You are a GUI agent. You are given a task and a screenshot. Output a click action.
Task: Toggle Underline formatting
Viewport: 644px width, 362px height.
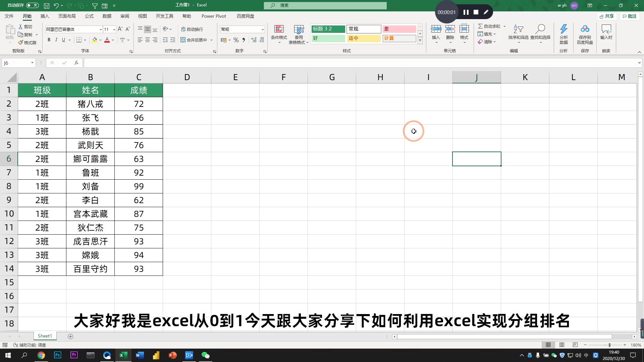click(63, 40)
